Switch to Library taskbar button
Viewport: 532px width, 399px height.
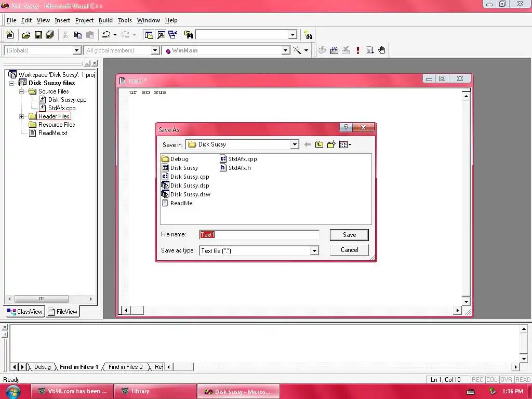tap(155, 391)
